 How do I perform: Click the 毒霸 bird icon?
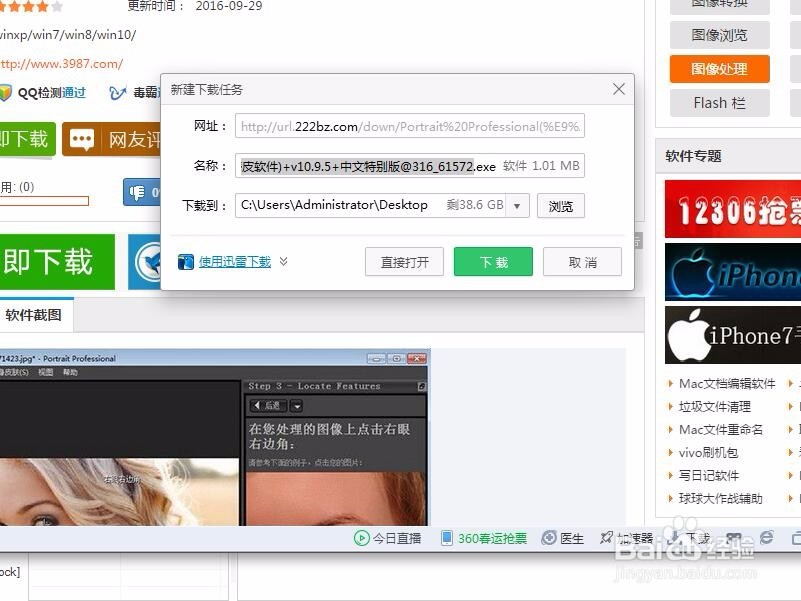coord(117,93)
